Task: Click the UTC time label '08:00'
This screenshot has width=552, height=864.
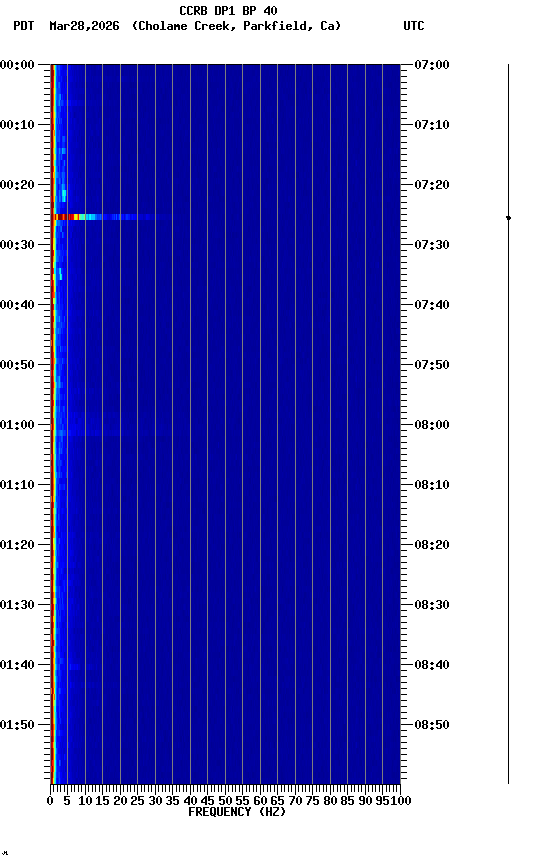Action: click(x=432, y=425)
